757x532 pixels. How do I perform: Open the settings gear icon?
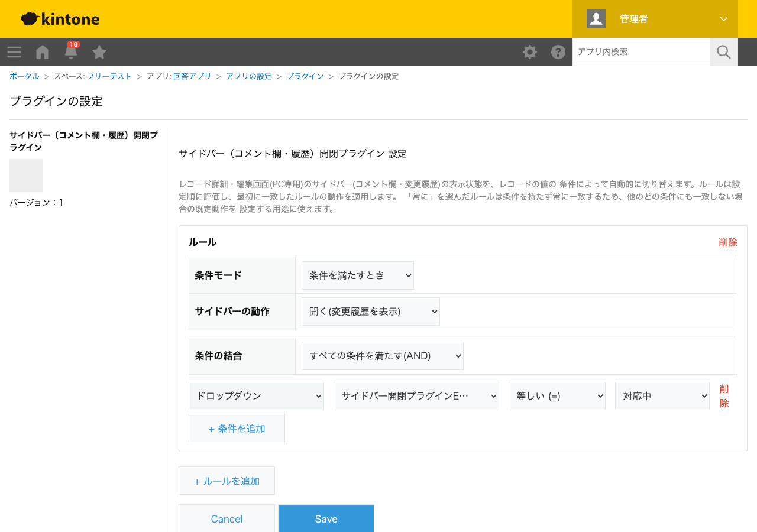click(530, 52)
